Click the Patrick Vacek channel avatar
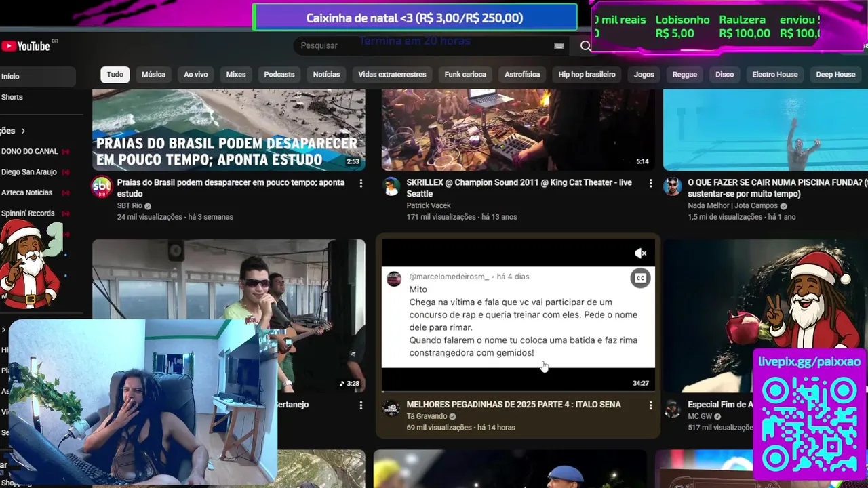The height and width of the screenshot is (488, 868). coord(392,186)
